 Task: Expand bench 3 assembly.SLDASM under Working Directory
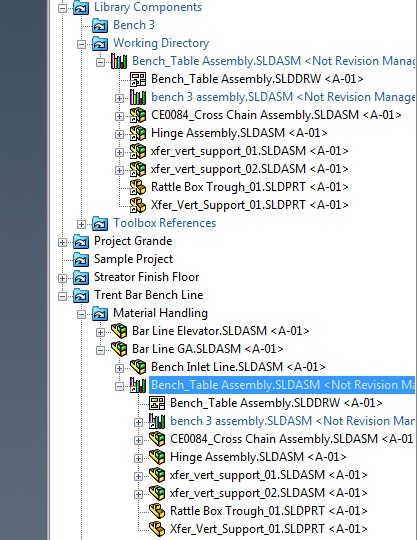tap(119, 98)
